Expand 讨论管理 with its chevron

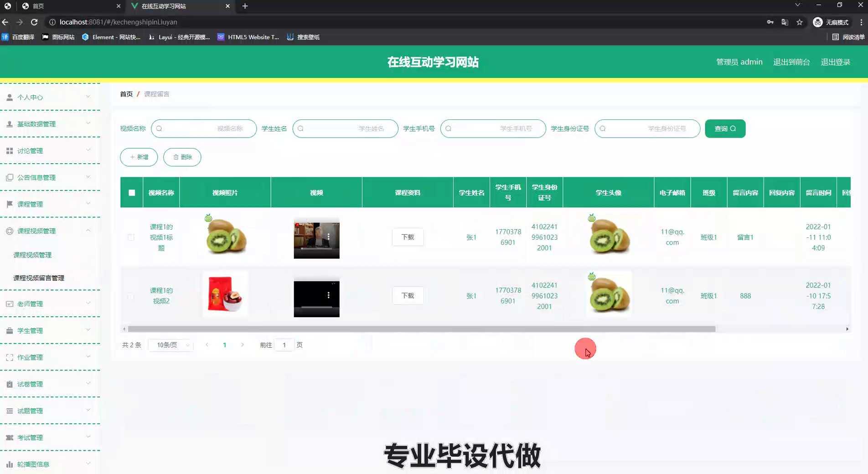point(88,150)
